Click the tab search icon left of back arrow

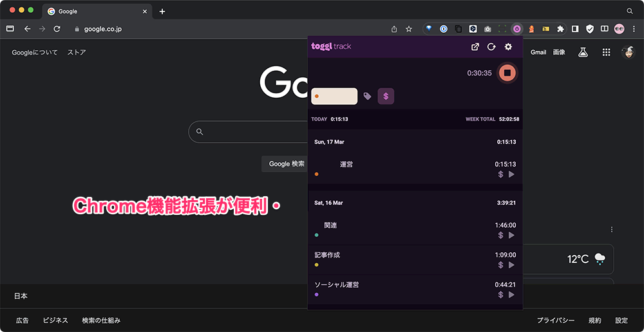(x=10, y=29)
